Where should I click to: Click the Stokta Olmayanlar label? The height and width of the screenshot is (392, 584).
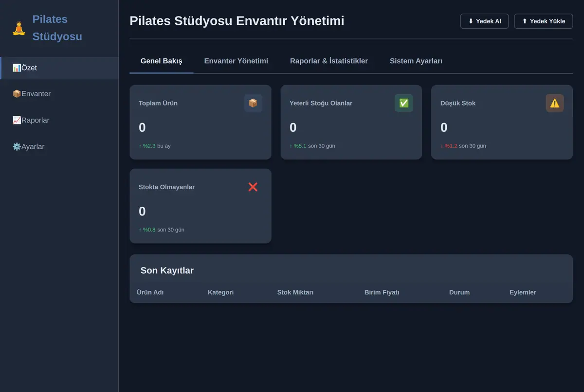click(x=166, y=187)
